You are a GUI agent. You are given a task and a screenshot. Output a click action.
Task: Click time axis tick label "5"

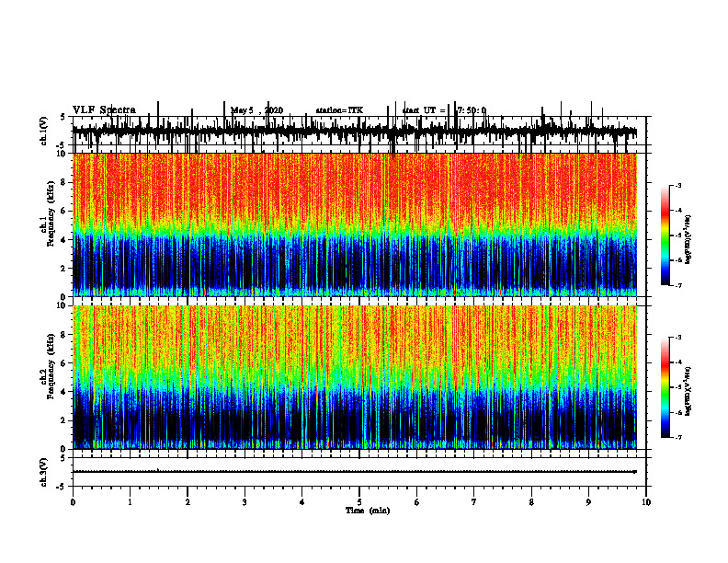pos(359,502)
